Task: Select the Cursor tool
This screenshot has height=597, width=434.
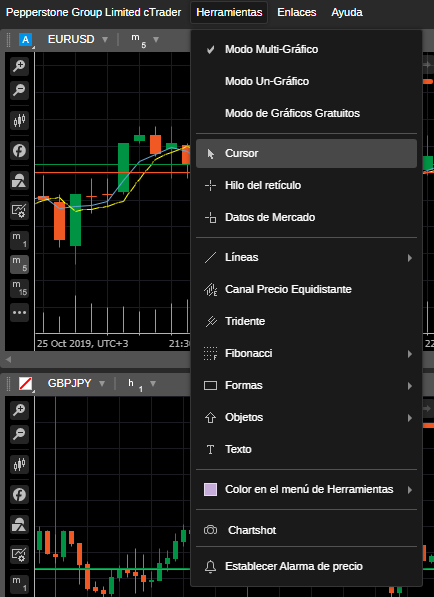Action: click(306, 153)
